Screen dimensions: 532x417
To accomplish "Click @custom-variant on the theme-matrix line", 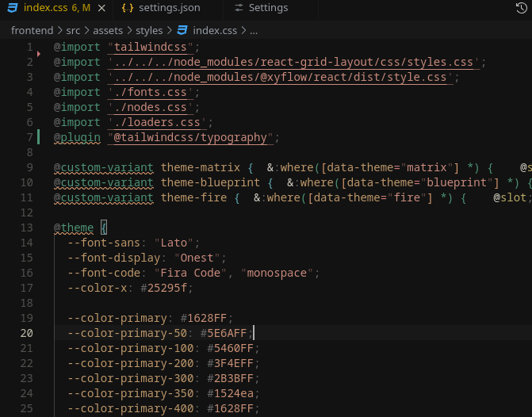I will [104, 167].
